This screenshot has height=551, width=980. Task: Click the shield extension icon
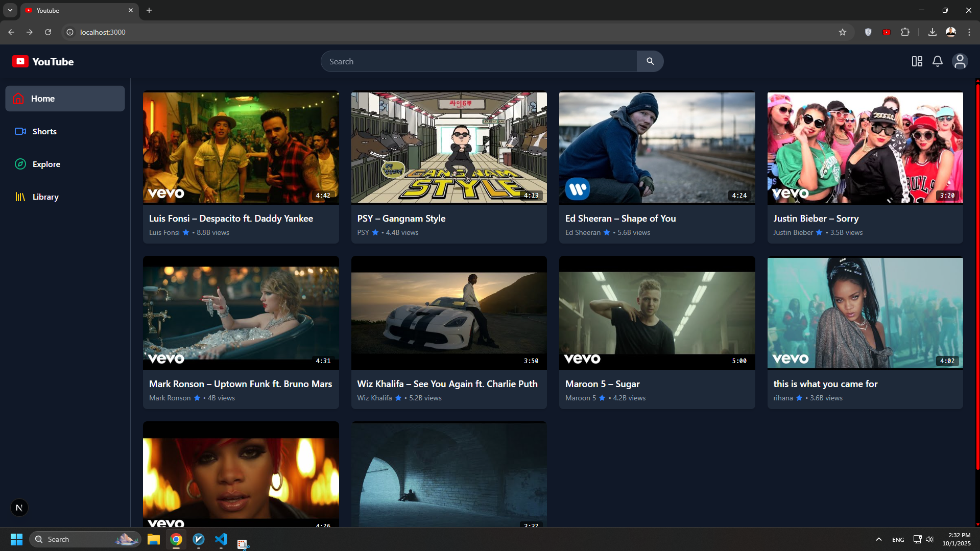868,32
